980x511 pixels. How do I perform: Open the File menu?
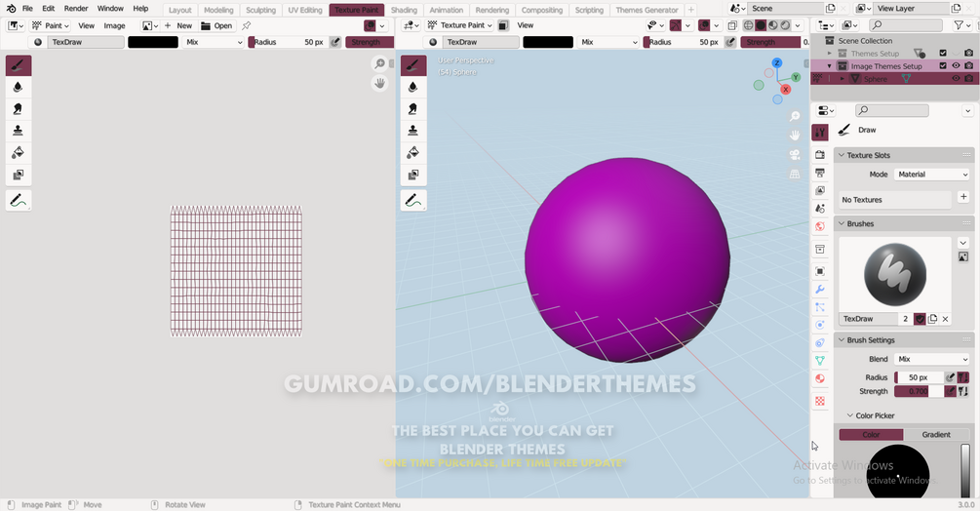[x=27, y=9]
